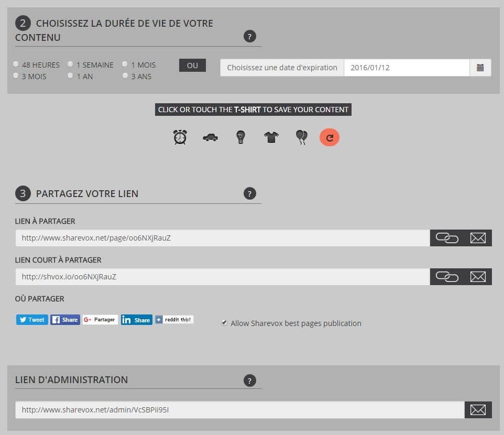The width and height of the screenshot is (504, 435).
Task: Email the administration link via envelope icon
Action: click(x=478, y=409)
